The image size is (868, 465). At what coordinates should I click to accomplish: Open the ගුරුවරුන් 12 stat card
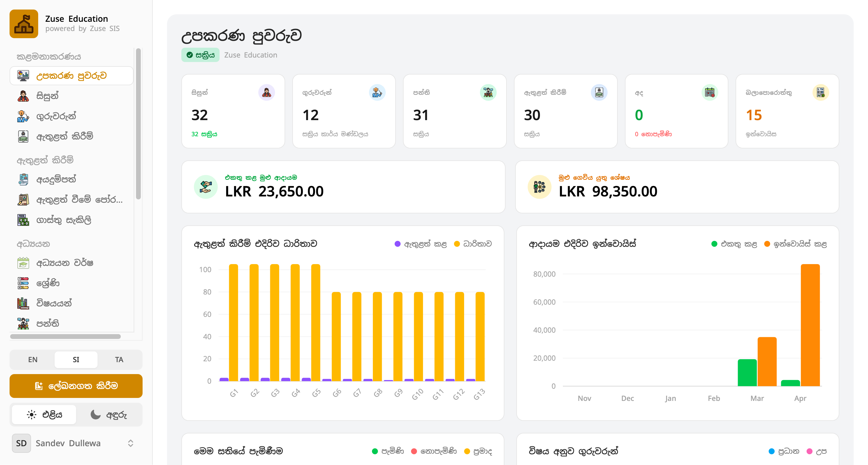pyautogui.click(x=344, y=111)
